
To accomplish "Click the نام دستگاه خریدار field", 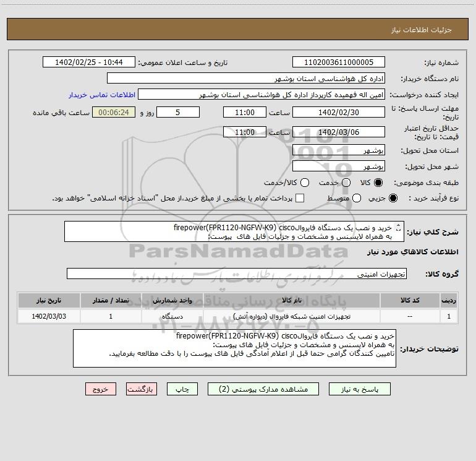I will pos(246,79).
